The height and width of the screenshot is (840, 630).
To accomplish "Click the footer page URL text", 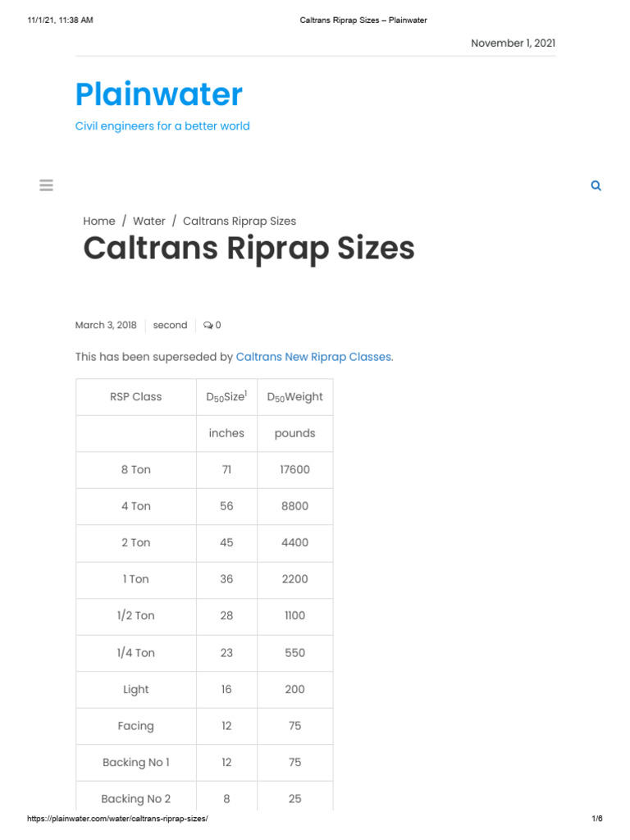I will pos(118,819).
